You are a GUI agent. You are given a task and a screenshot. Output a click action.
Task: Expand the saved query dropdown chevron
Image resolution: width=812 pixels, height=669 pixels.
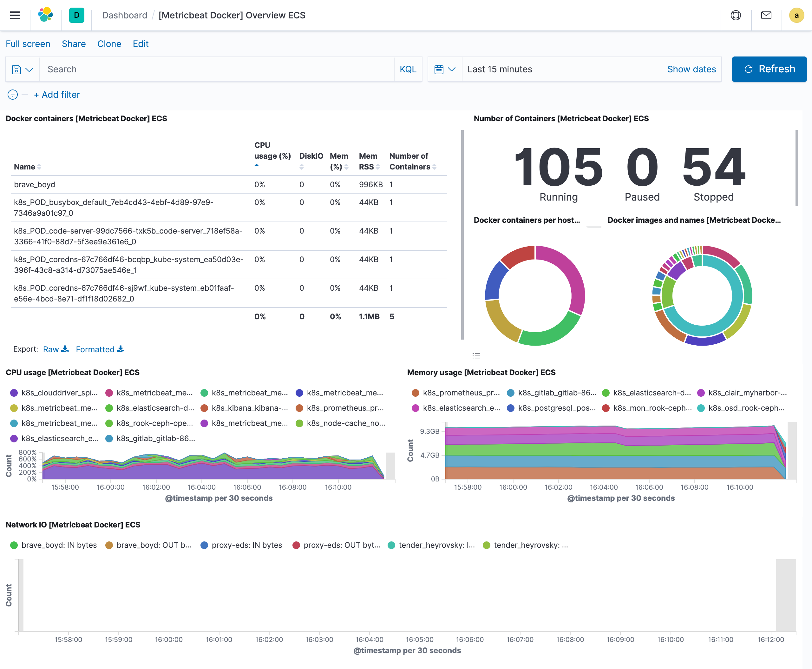click(29, 70)
